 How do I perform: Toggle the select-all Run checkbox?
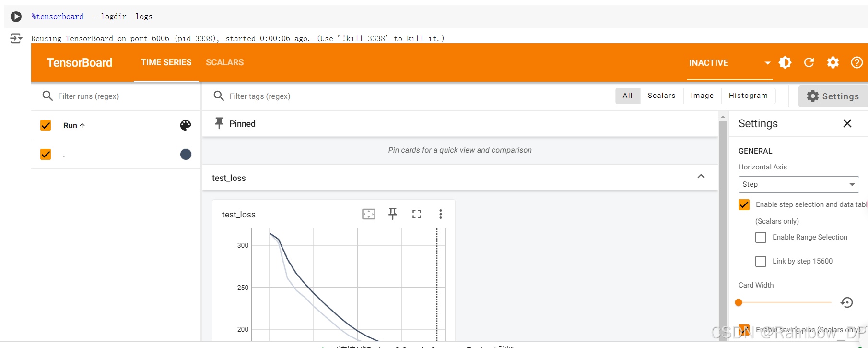[x=46, y=125]
